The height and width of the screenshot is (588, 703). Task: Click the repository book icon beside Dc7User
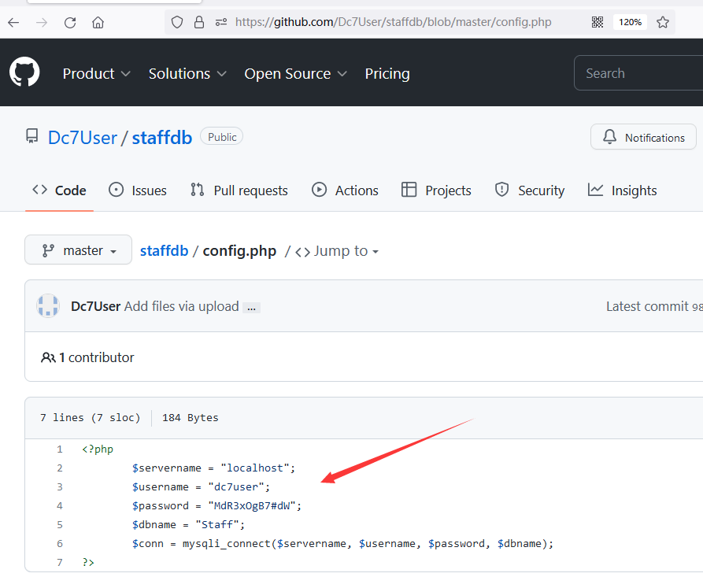[31, 136]
